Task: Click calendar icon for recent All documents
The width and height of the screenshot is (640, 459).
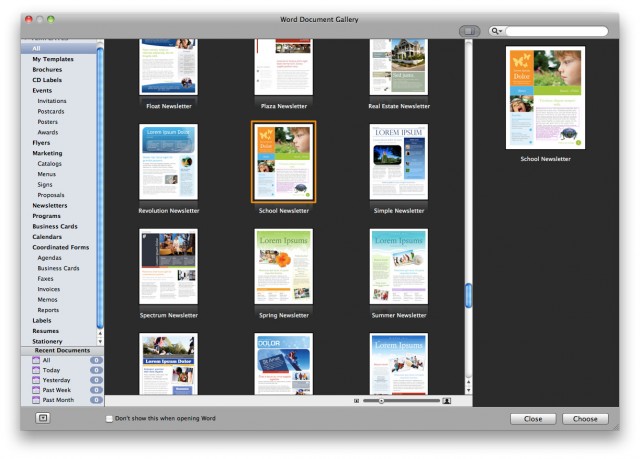Action: (36, 360)
